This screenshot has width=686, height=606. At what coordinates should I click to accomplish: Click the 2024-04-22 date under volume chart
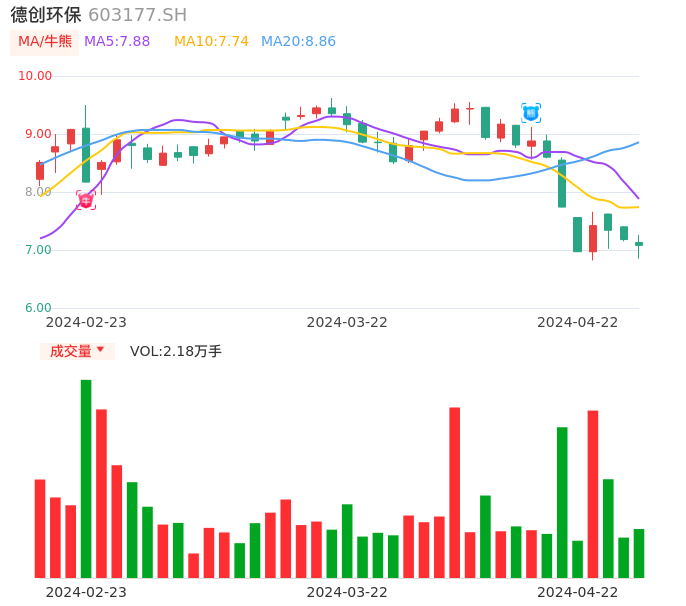(578, 592)
